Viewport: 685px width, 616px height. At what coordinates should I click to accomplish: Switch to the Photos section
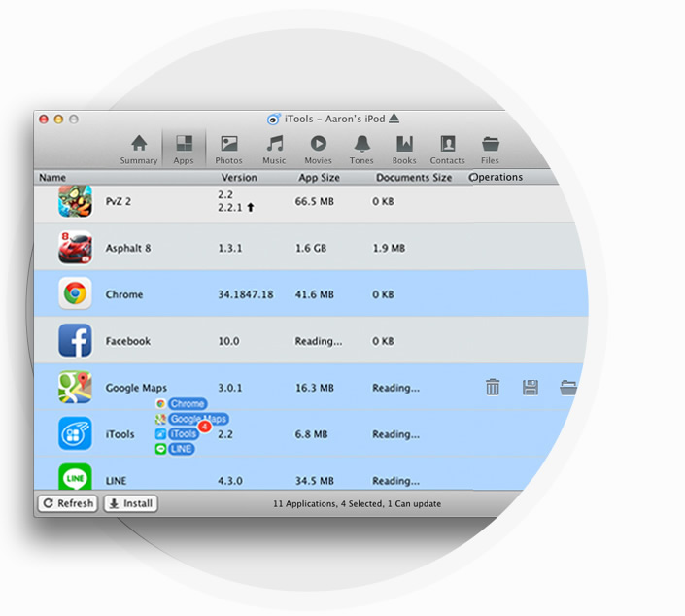[x=228, y=149]
